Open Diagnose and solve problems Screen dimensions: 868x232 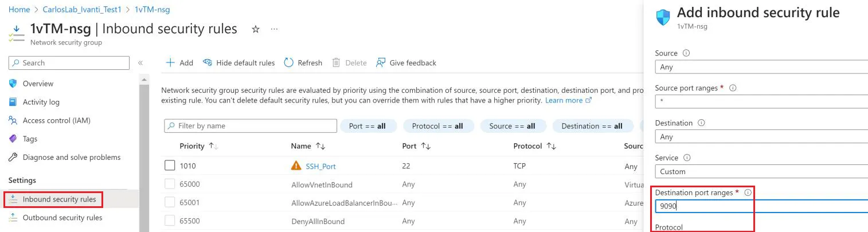[72, 157]
